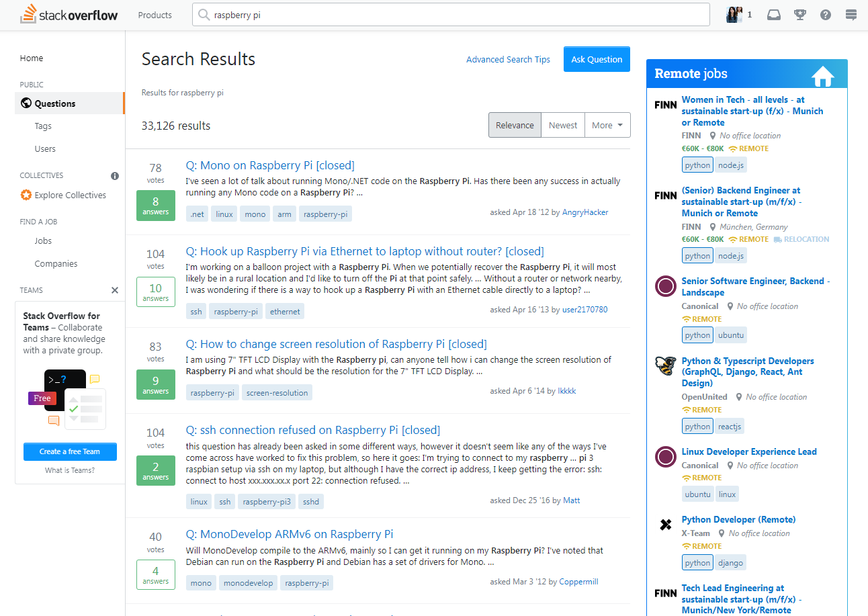
Task: Open Users in sidebar
Action: (x=45, y=149)
